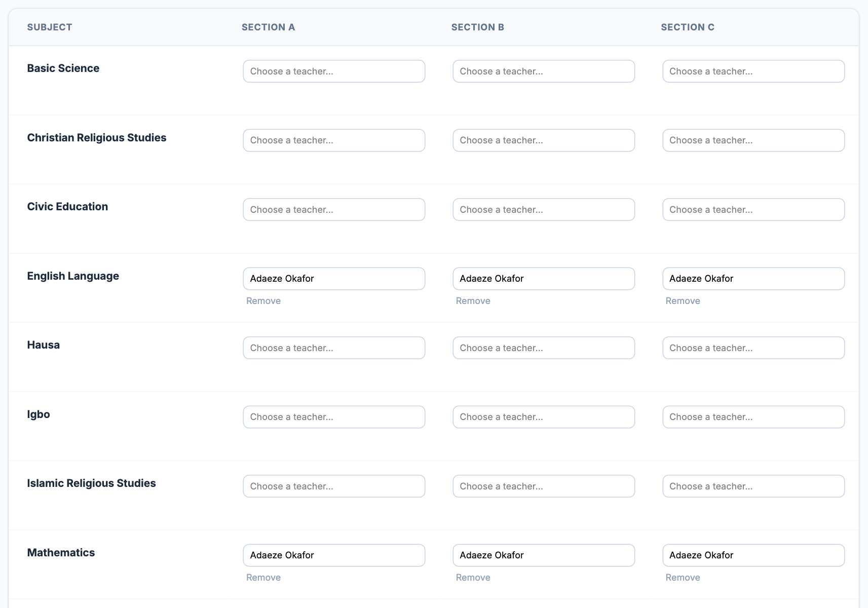Choose teacher for Christian Religious Studies Section A

(x=334, y=140)
